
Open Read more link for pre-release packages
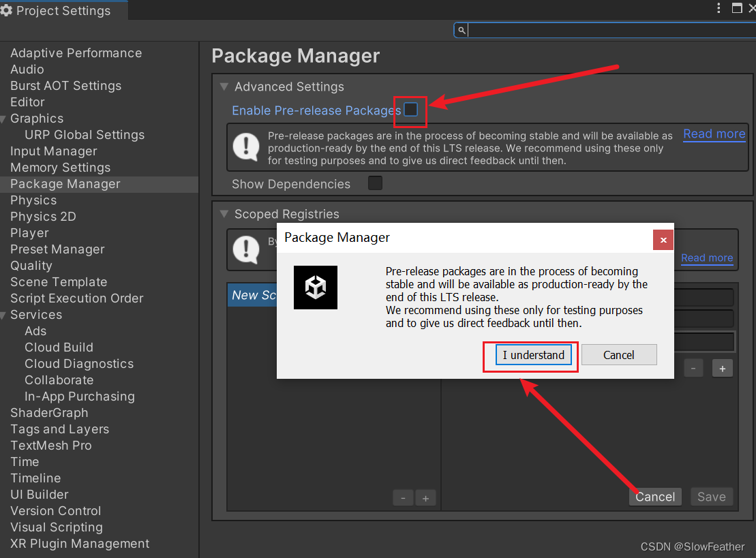pos(714,134)
